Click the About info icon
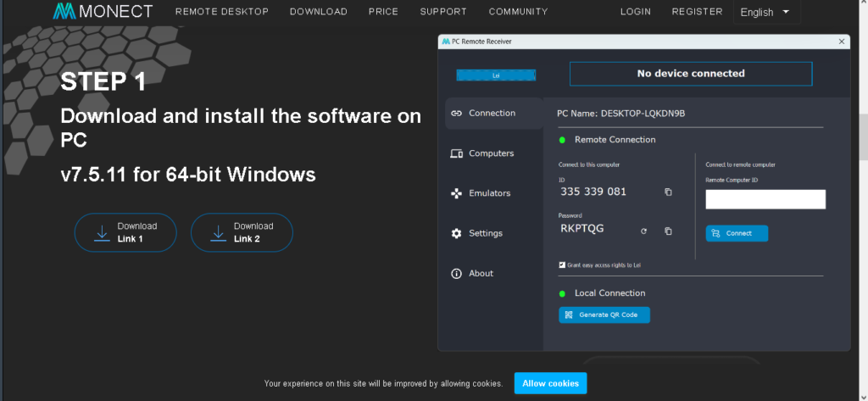 click(x=456, y=274)
